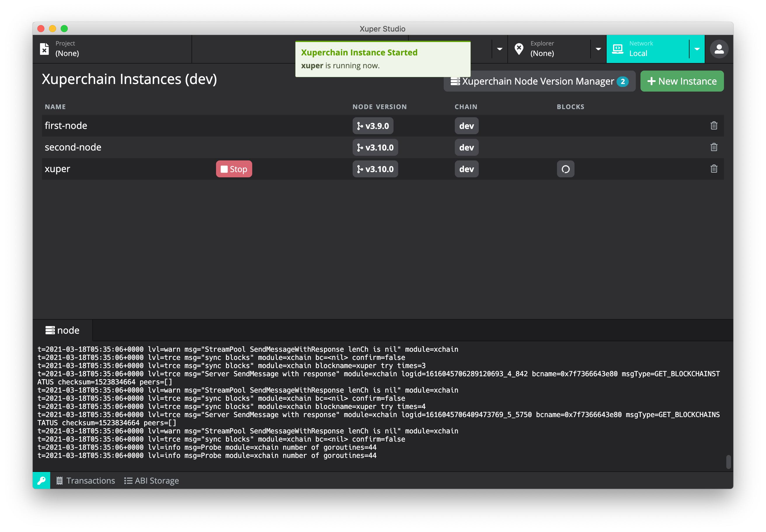Expand the Explorer dropdown arrow
766x532 pixels.
598,49
